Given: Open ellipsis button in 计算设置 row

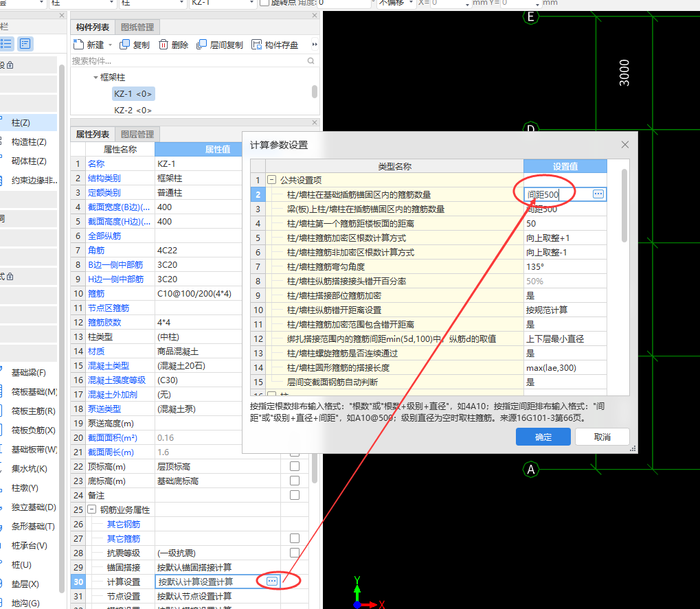Looking at the screenshot, I should click(x=272, y=582).
